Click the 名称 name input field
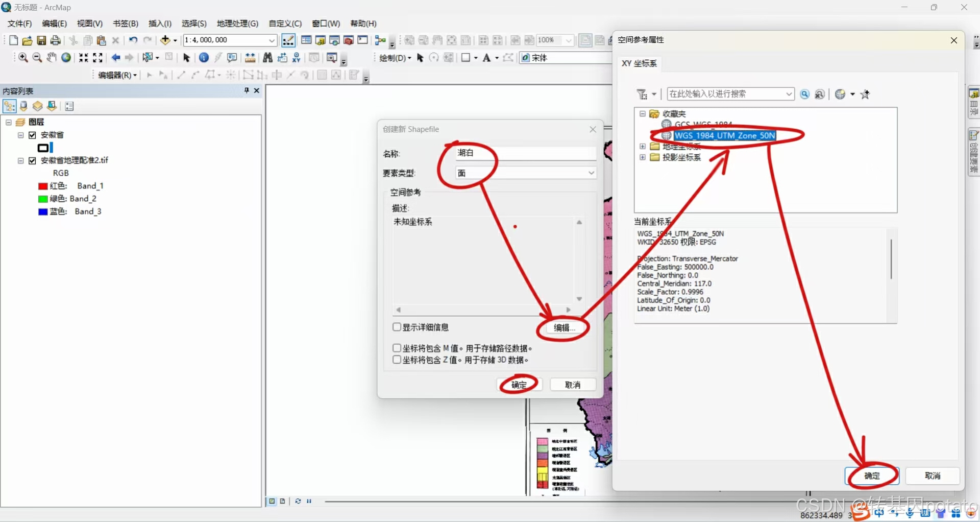This screenshot has width=980, height=522. click(525, 153)
